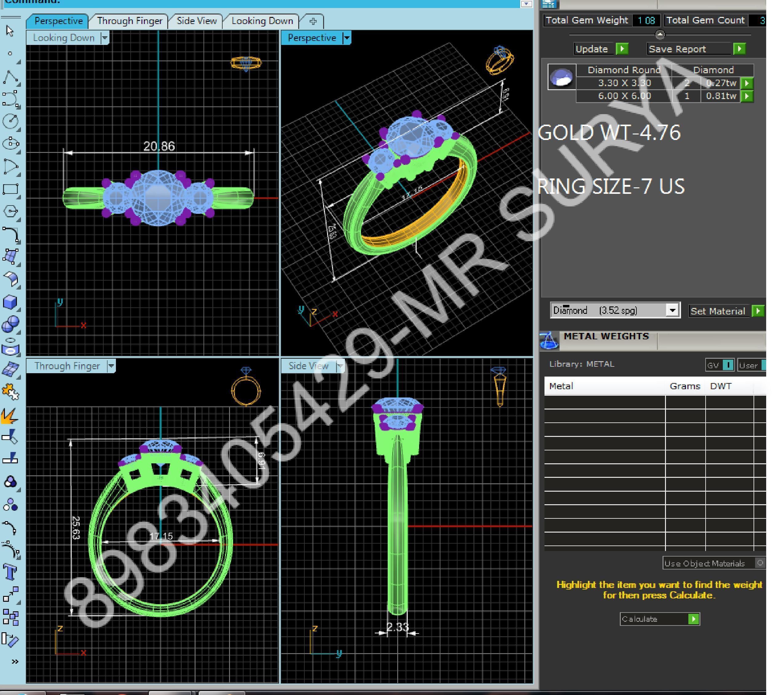Click the gem report icon at top

549,4
